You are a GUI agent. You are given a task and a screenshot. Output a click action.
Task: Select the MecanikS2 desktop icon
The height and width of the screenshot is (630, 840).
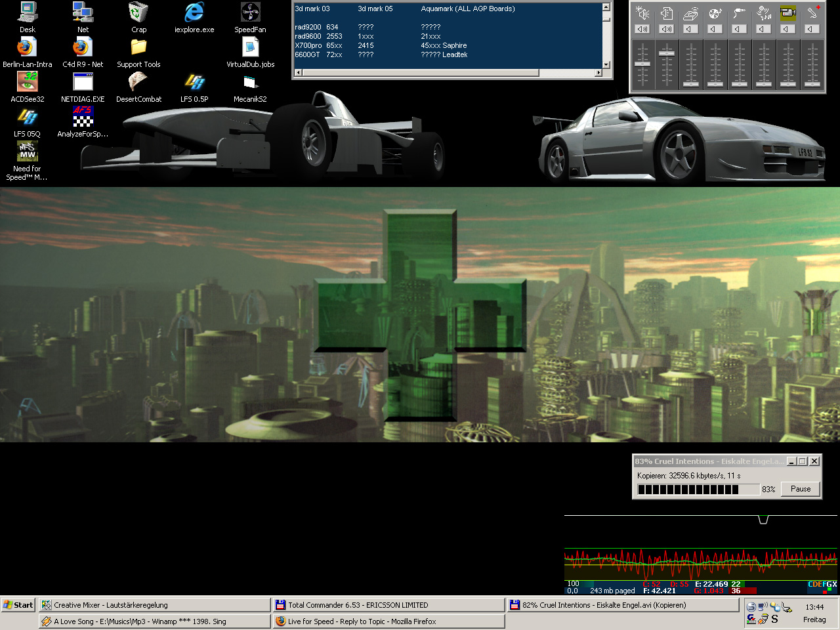pos(250,87)
